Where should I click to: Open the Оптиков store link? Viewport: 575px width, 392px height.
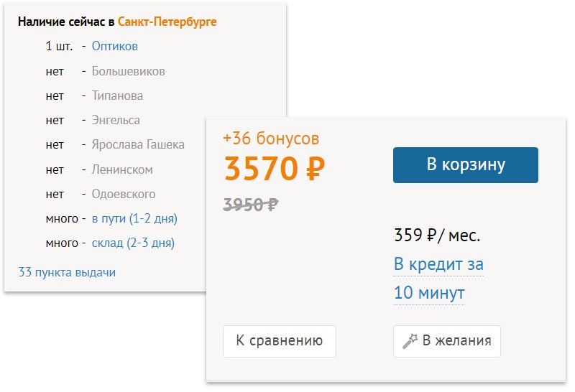[x=114, y=46]
